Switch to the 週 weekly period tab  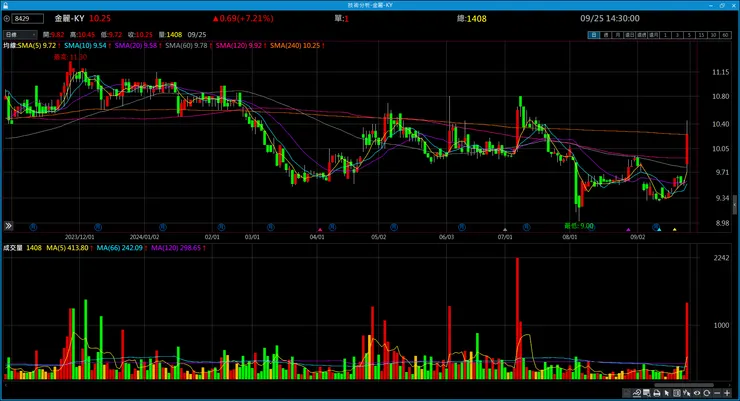(x=605, y=35)
